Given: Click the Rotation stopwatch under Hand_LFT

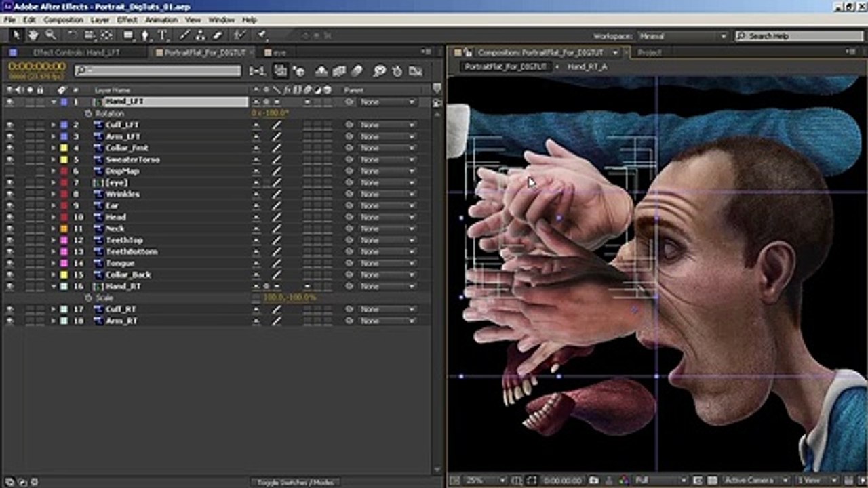Looking at the screenshot, I should [88, 113].
